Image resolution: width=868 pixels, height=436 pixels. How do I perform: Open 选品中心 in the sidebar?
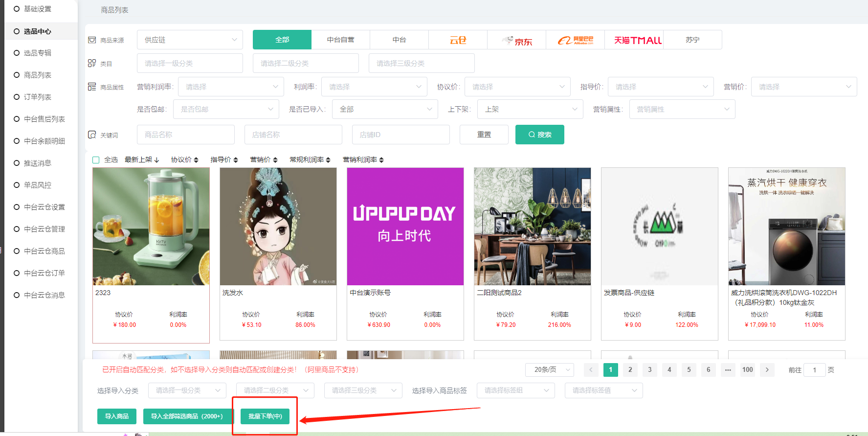(x=38, y=31)
